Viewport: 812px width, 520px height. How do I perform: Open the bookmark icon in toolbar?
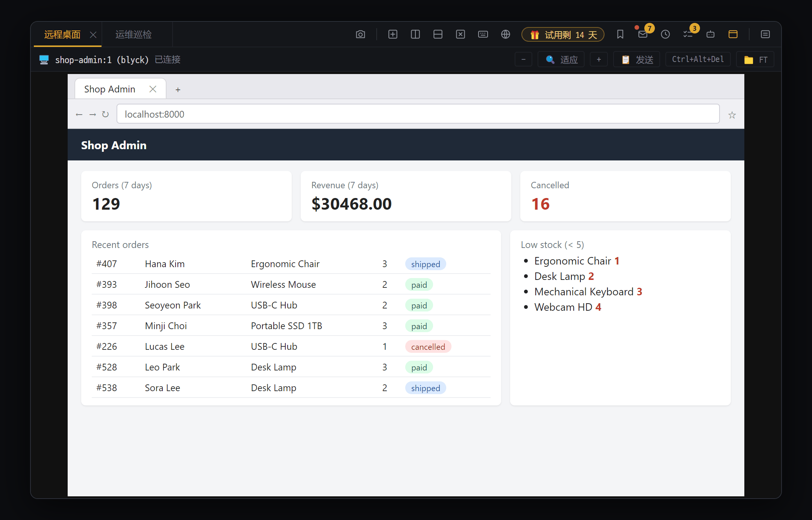[620, 35]
